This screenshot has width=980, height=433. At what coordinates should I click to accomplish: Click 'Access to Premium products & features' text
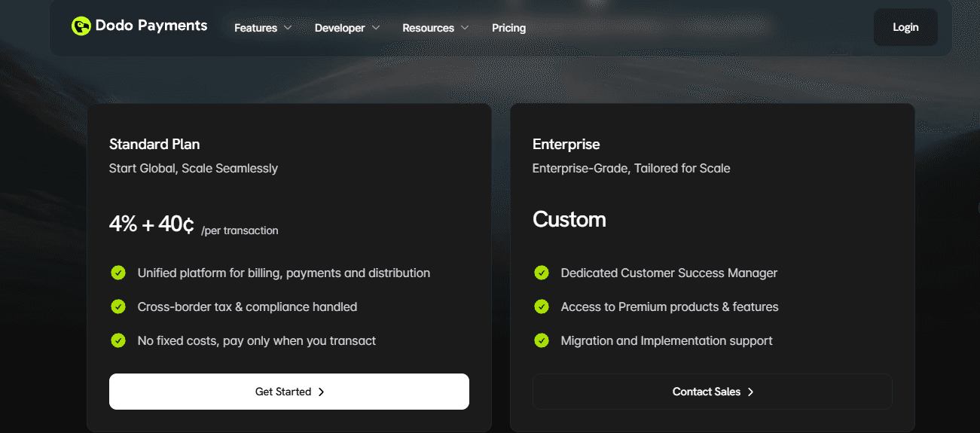pyautogui.click(x=670, y=306)
